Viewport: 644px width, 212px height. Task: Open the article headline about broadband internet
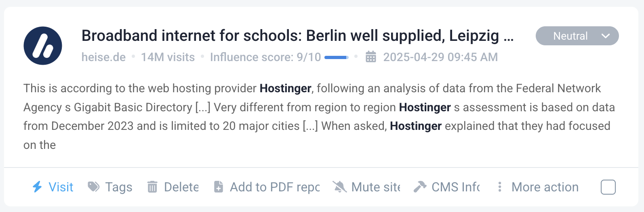coord(298,36)
